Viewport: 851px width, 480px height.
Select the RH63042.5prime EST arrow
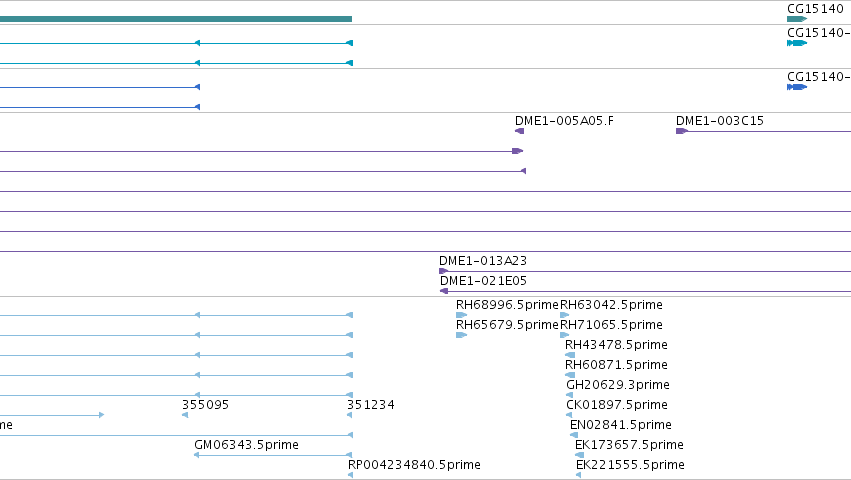[564, 315]
